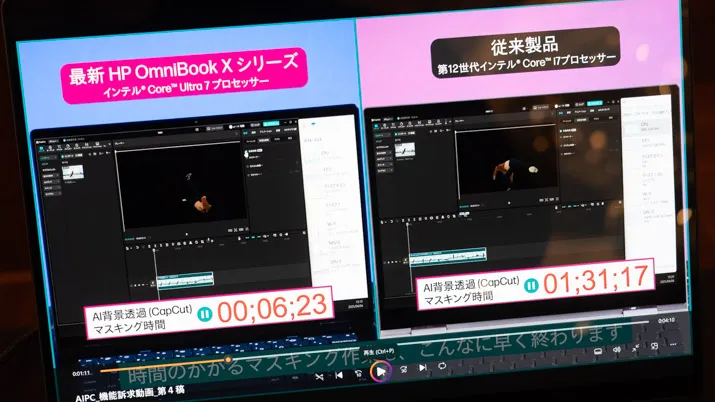
Task: Jump to the previous track
Action: pyautogui.click(x=339, y=375)
